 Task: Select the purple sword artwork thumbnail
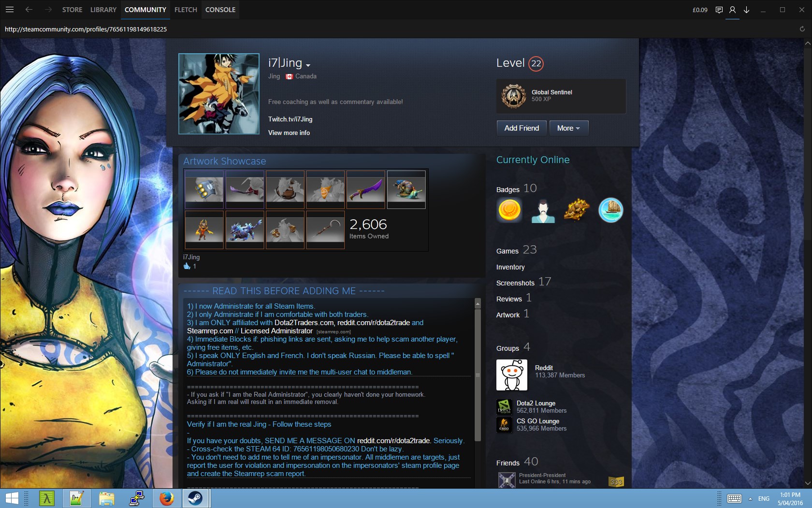click(365, 189)
